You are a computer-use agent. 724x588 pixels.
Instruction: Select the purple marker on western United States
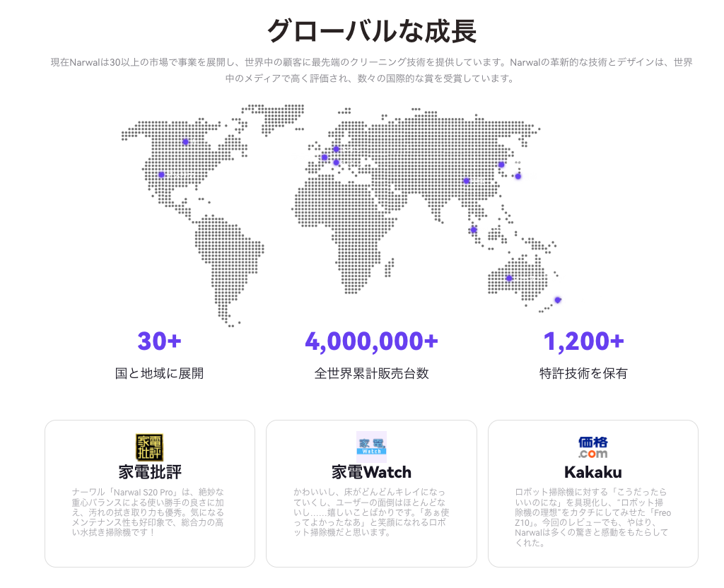(161, 175)
